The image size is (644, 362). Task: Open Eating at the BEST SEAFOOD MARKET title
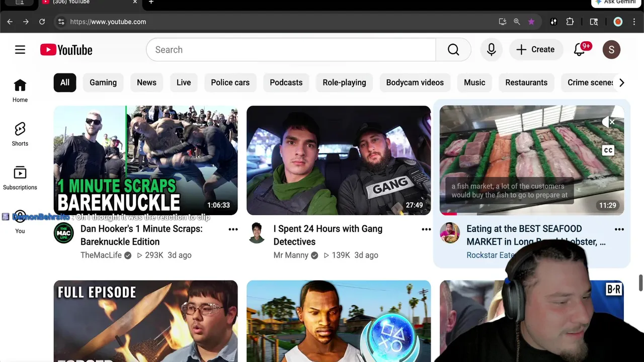536,235
